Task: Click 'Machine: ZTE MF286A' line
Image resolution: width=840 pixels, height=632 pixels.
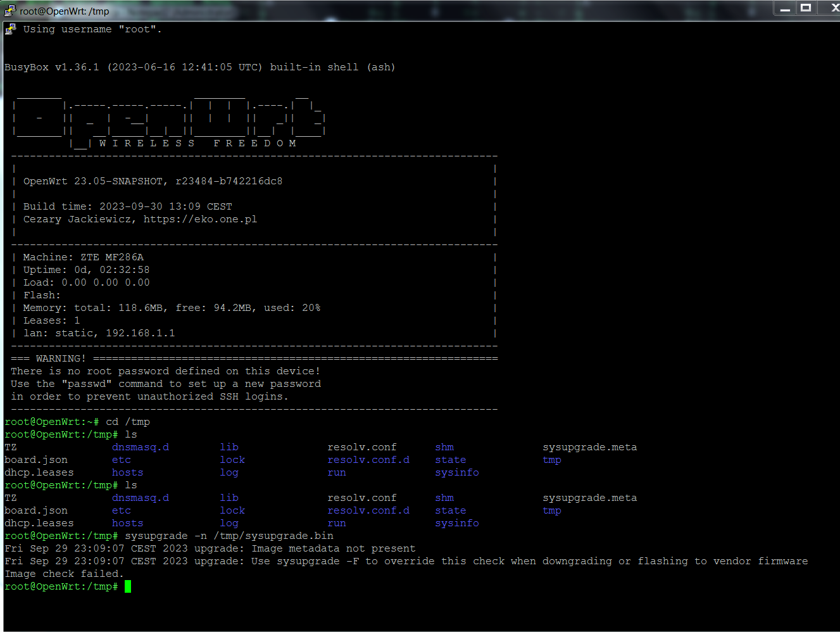Action: pyautogui.click(x=83, y=257)
